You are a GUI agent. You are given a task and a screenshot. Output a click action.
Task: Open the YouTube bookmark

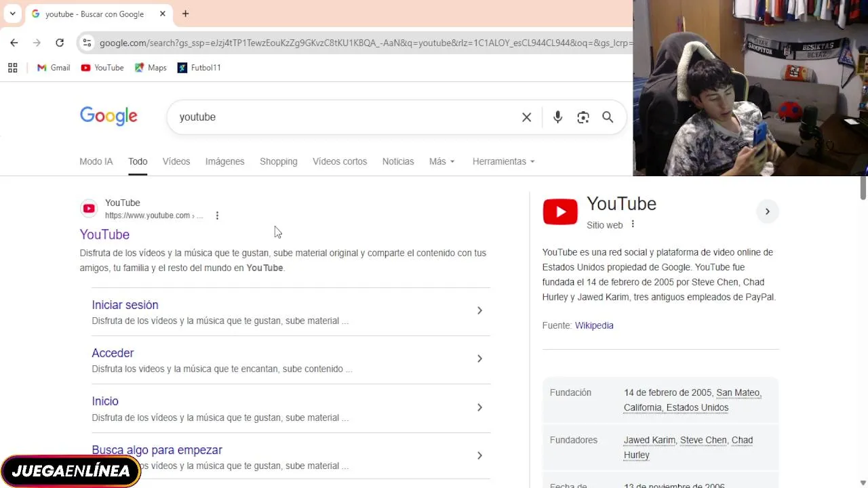click(102, 68)
